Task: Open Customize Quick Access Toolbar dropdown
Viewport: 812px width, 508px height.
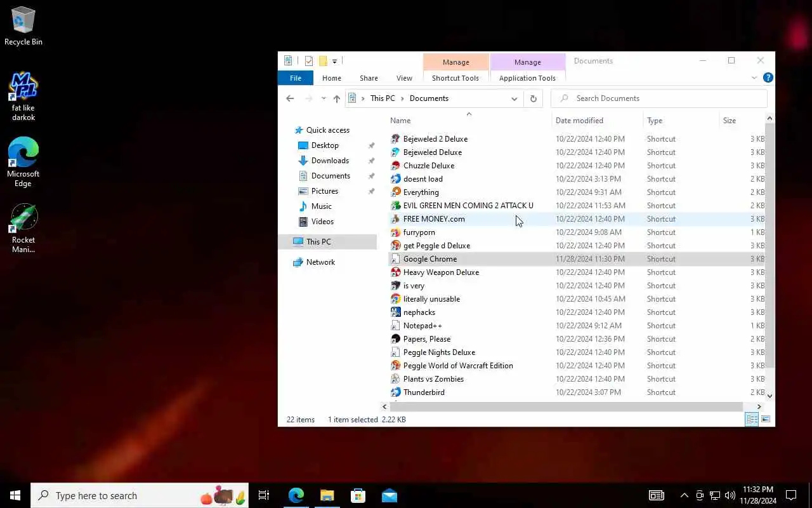Action: [334, 62]
